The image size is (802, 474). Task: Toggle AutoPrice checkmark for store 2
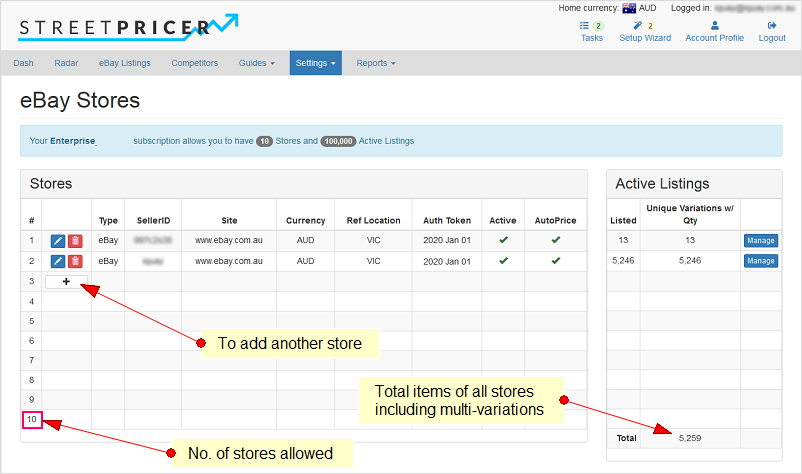[555, 261]
